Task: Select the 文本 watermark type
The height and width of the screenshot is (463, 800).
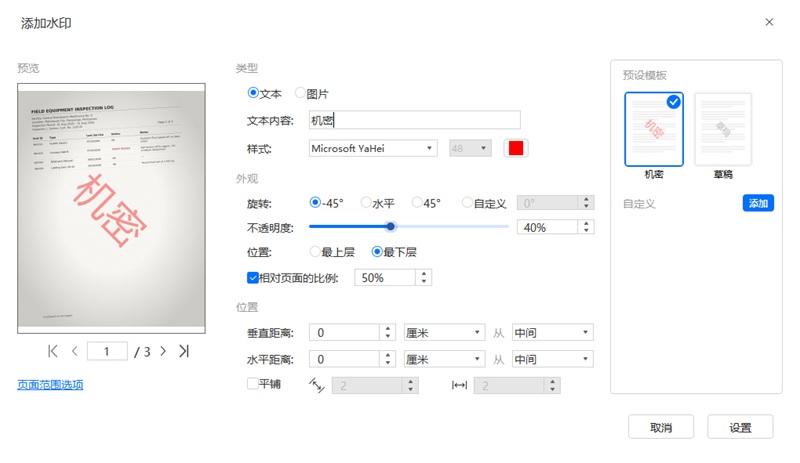Action: click(x=253, y=93)
